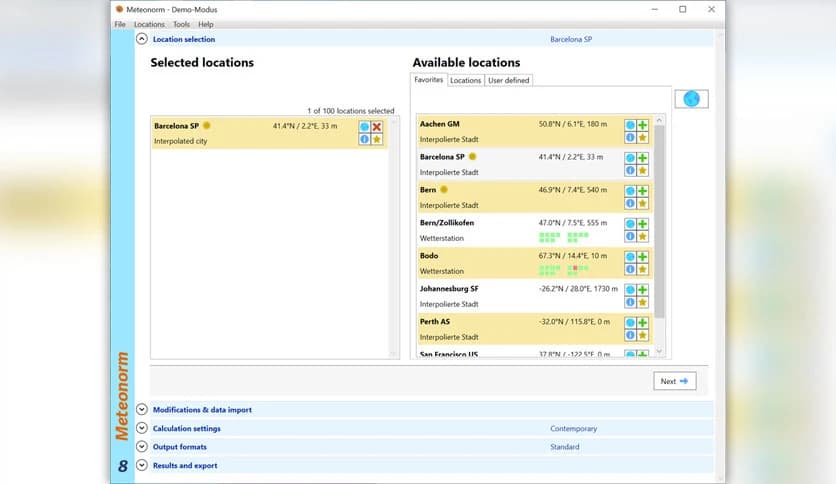836x484 pixels.
Task: Open the globe map button
Action: click(692, 99)
